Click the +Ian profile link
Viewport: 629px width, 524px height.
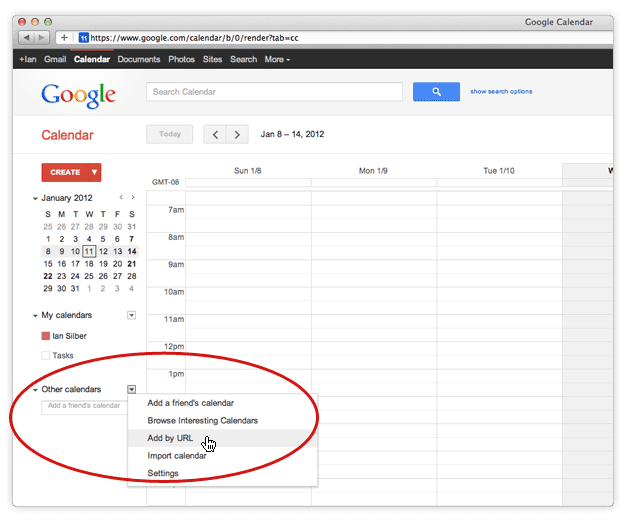coord(28,59)
